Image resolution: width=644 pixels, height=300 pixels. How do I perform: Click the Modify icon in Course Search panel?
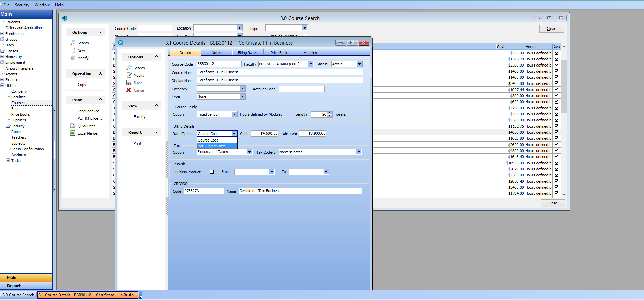[73, 58]
